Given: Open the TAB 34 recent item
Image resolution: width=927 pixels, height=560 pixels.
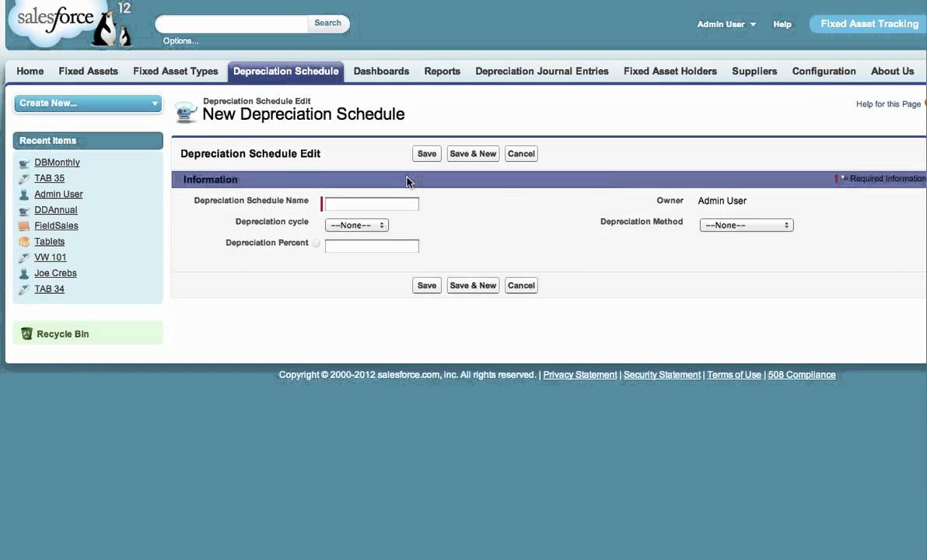Looking at the screenshot, I should (x=49, y=289).
